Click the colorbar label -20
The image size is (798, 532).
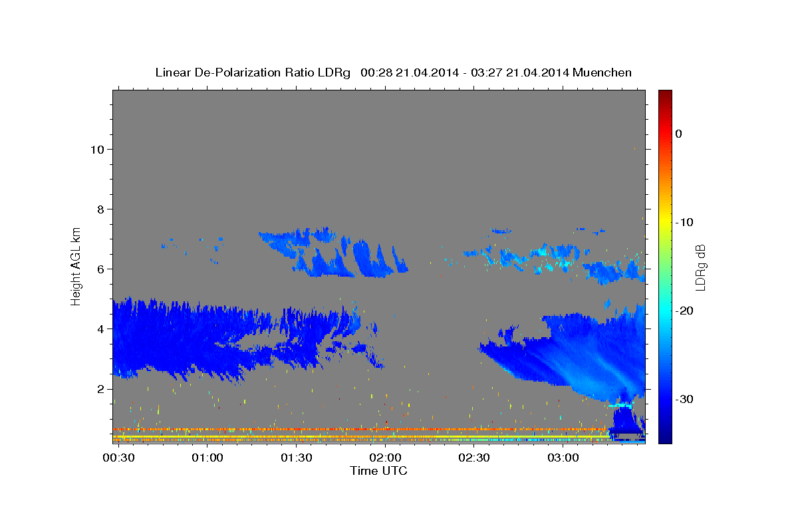[684, 311]
